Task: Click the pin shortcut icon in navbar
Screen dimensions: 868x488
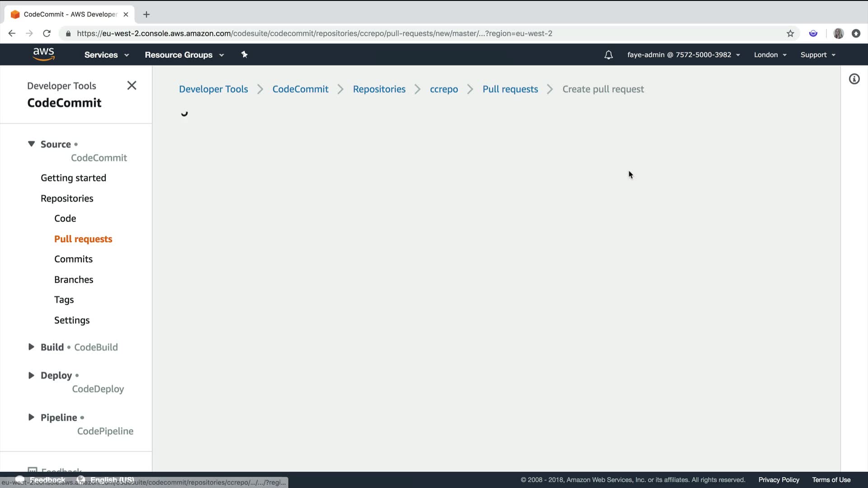Action: click(x=244, y=55)
